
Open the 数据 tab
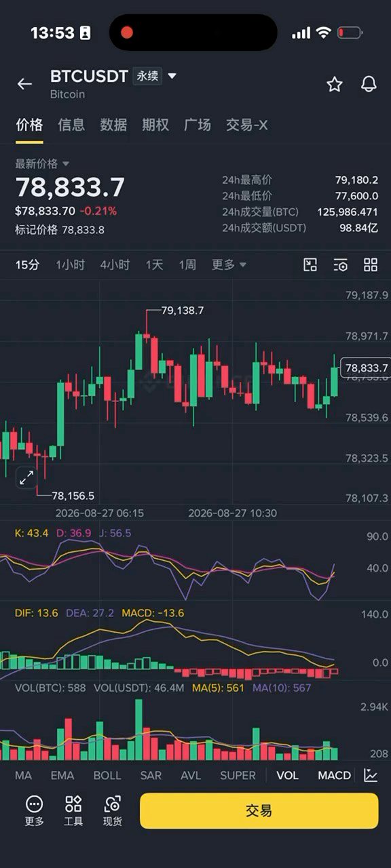coord(113,125)
